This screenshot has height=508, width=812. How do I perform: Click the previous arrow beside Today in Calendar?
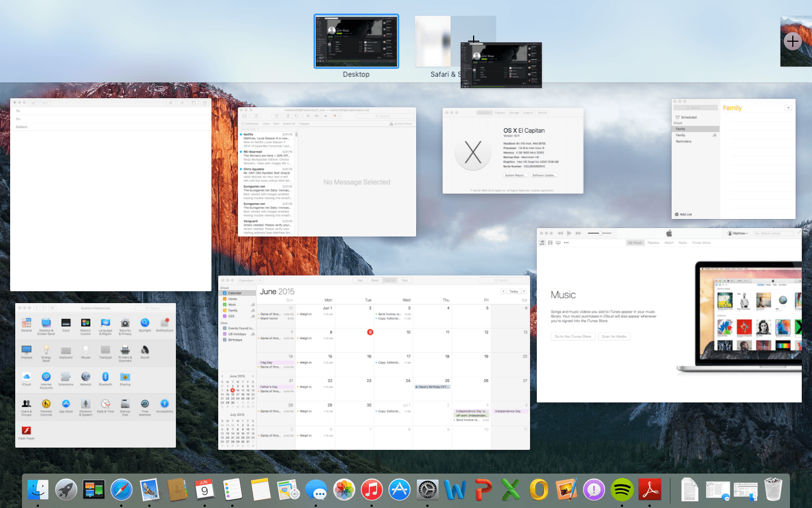504,291
